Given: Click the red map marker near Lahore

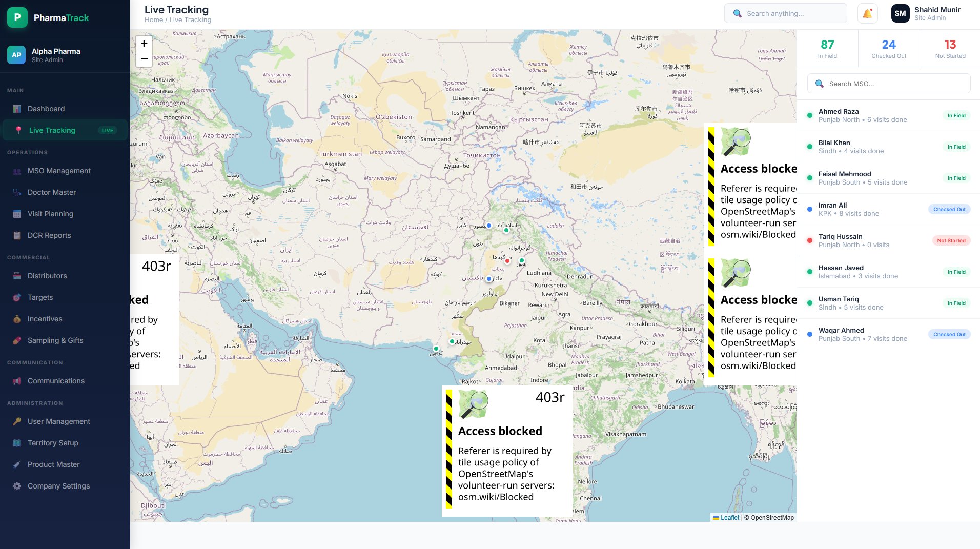Looking at the screenshot, I should (x=507, y=261).
